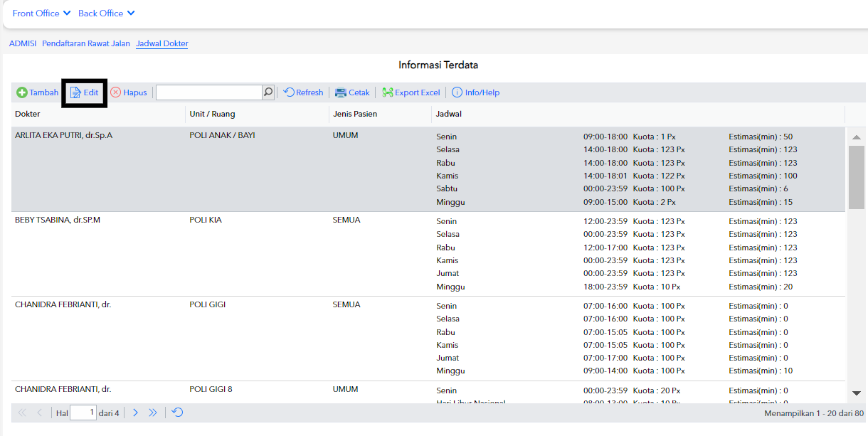Click the Export Excel icon

pyautogui.click(x=388, y=92)
